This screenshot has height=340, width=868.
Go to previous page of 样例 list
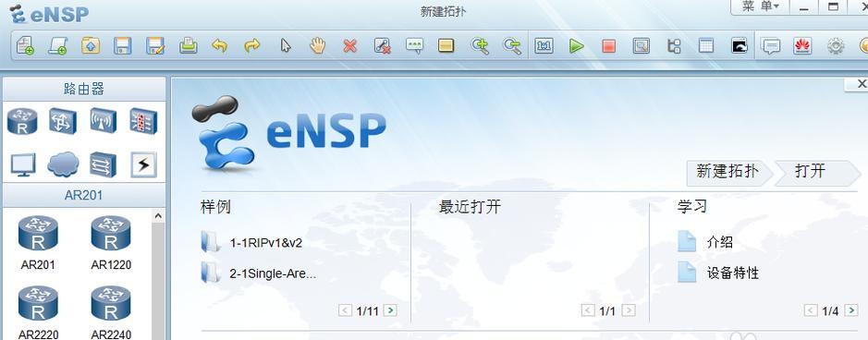click(x=346, y=310)
